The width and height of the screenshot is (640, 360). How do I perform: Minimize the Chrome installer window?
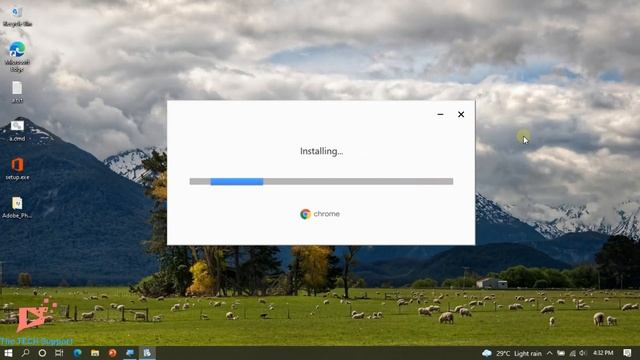pyautogui.click(x=440, y=114)
